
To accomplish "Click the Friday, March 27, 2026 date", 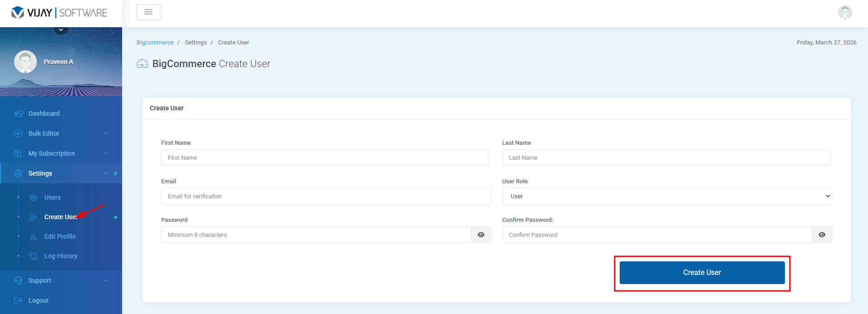I will coord(827,42).
